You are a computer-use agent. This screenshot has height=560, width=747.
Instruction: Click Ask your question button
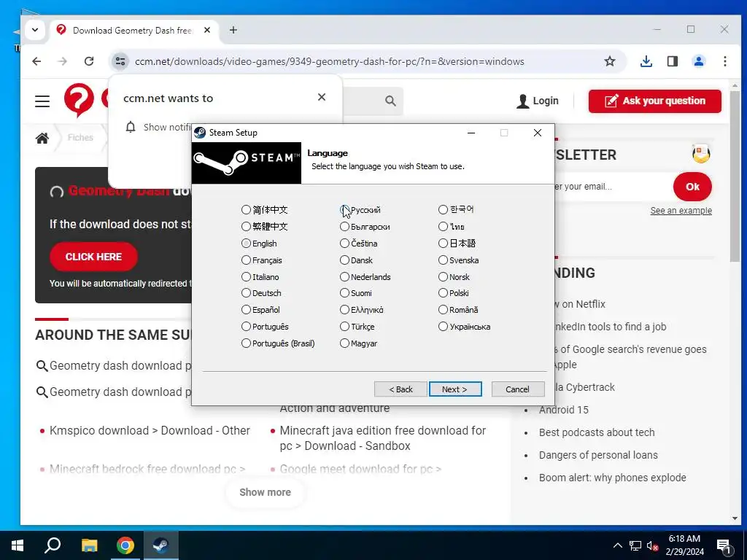pyautogui.click(x=654, y=101)
